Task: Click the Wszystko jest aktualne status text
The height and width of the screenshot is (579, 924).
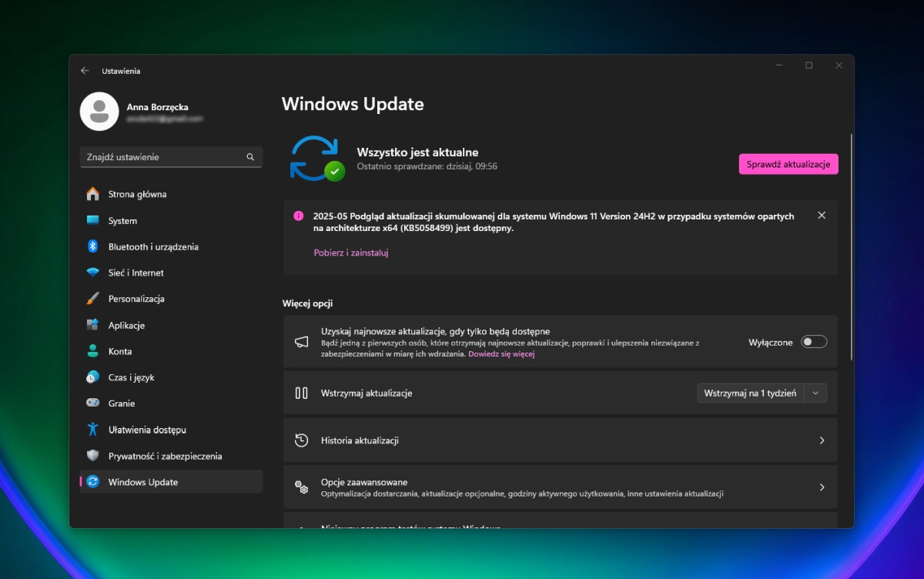Action: [x=417, y=152]
